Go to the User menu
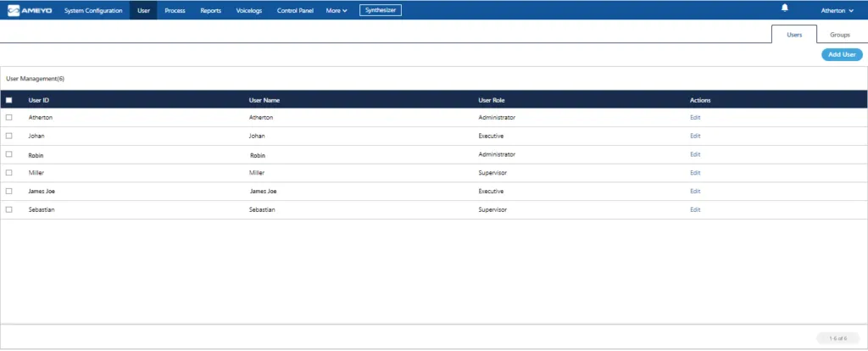Screen dimensions: 868x351 143,10
